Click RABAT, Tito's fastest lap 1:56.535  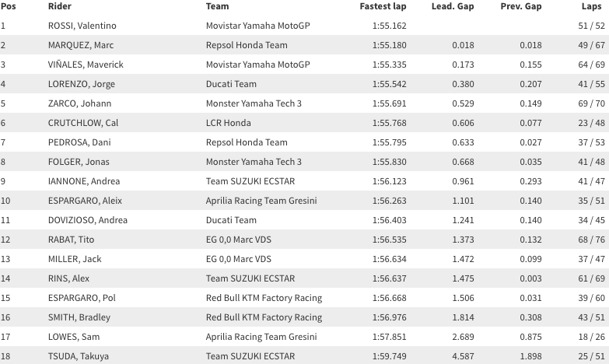tap(389, 240)
